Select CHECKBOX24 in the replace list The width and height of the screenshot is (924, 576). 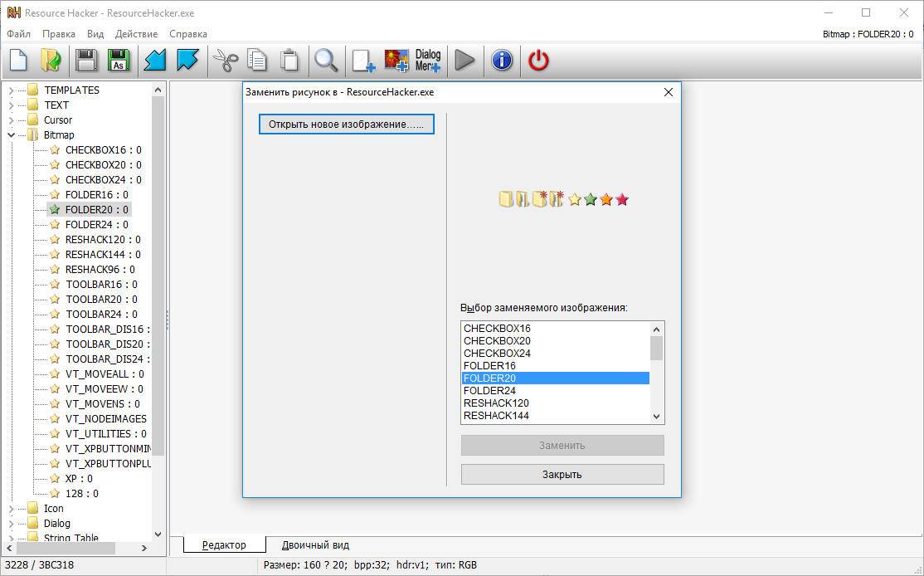(x=555, y=353)
